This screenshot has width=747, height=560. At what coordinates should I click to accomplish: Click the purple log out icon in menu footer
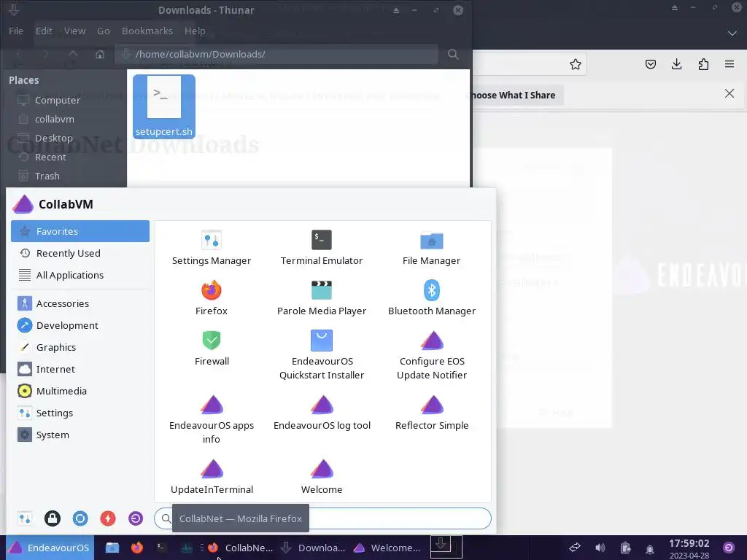[135, 518]
